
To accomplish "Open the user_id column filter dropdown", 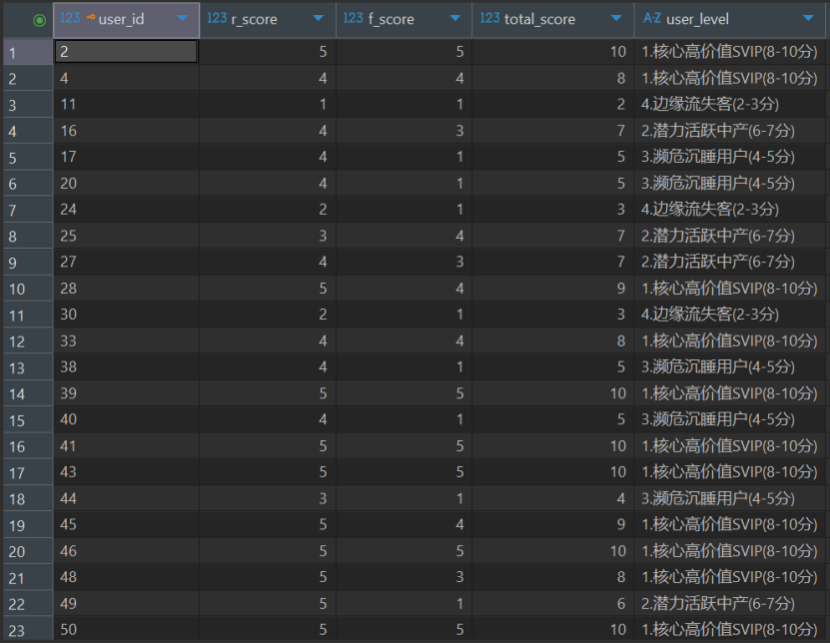I will 183,19.
